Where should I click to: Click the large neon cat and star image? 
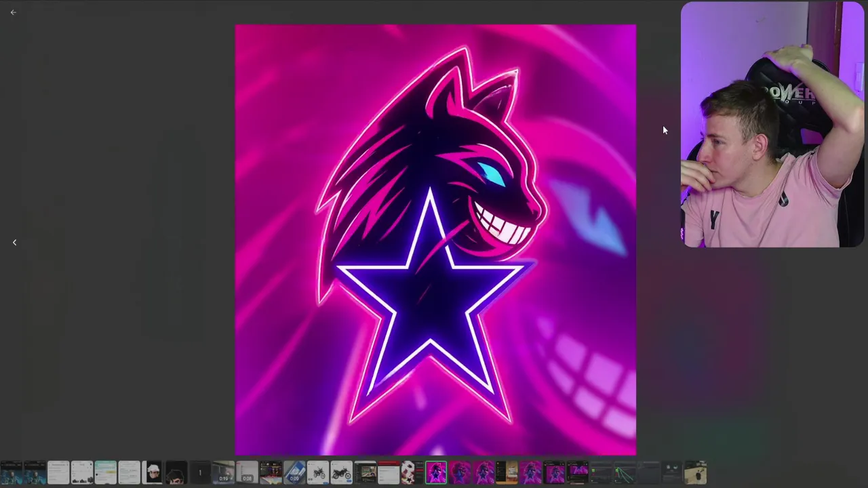click(435, 240)
